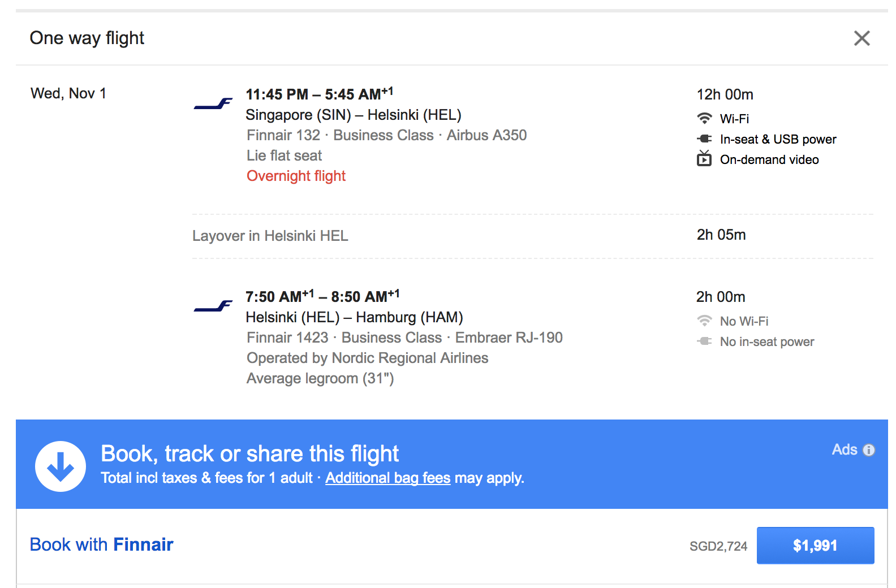Click Operated by Nordic Regional Airlines text
Viewport: 896px width, 588px height.
367,358
